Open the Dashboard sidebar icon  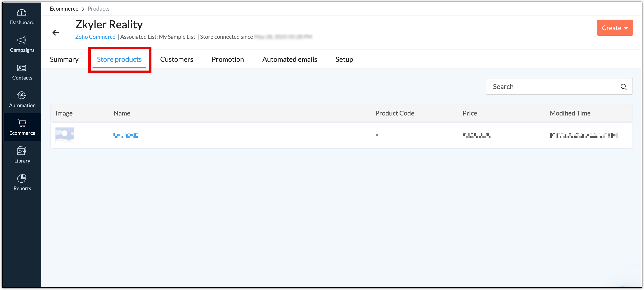22,13
